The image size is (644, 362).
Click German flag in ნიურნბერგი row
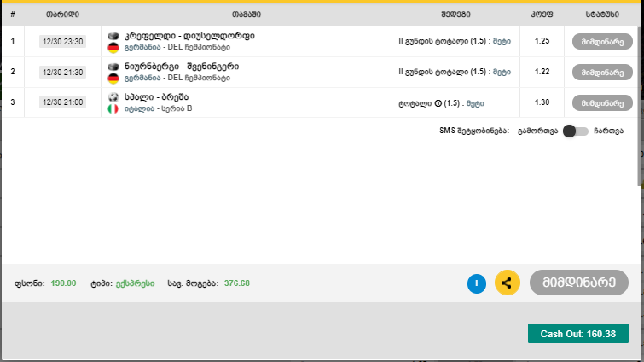[113, 78]
